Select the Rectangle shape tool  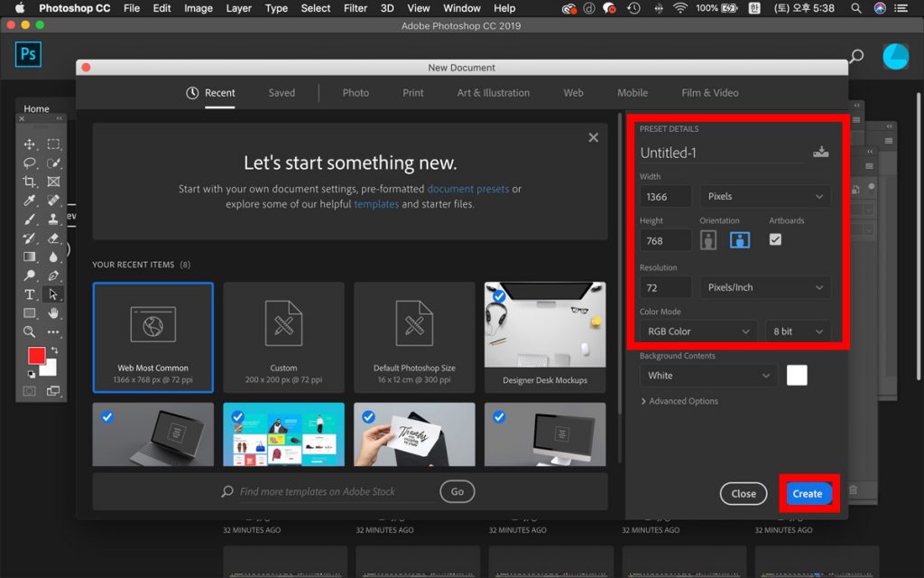29,313
